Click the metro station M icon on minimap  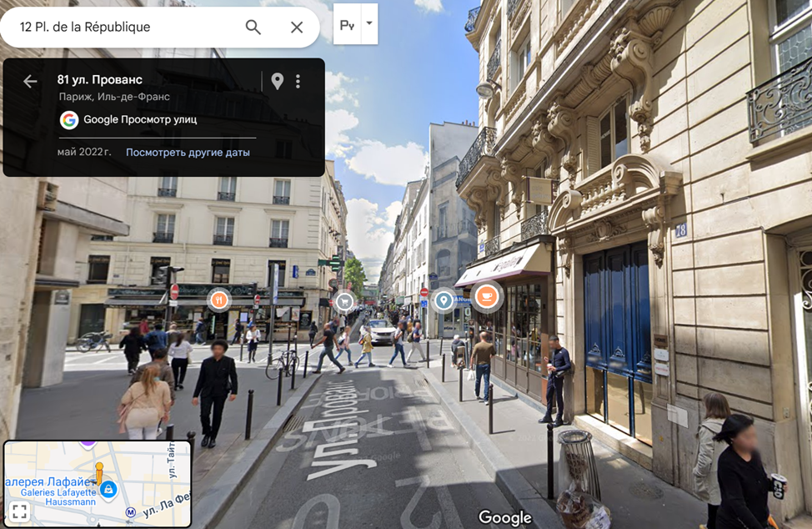coord(130,512)
